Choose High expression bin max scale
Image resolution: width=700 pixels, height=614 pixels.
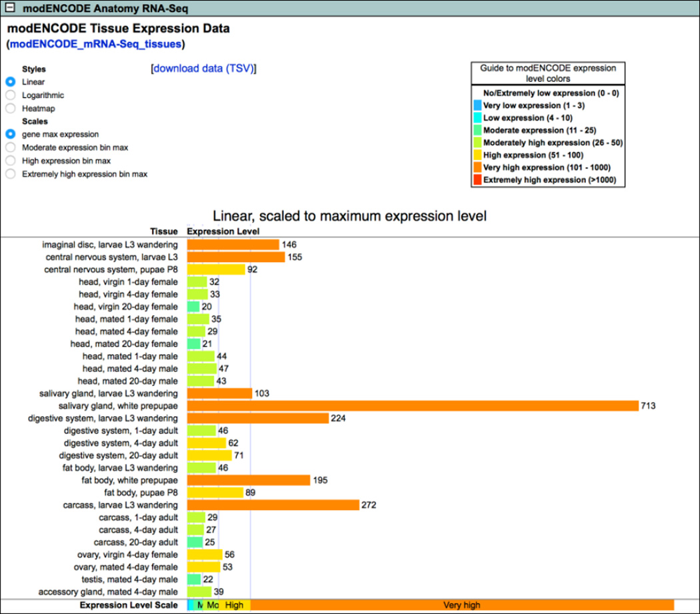pos(10,161)
